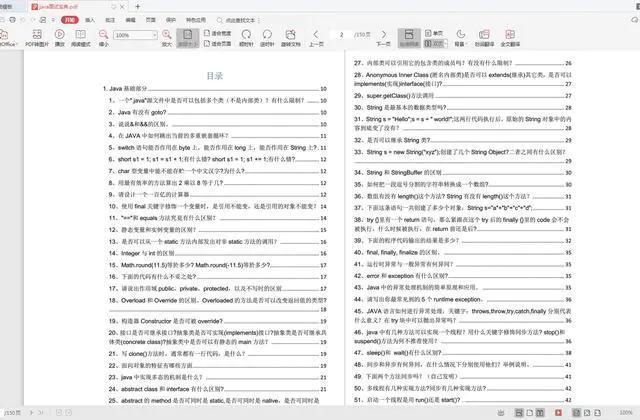
Task: Select double page layout
Action: 433,43
